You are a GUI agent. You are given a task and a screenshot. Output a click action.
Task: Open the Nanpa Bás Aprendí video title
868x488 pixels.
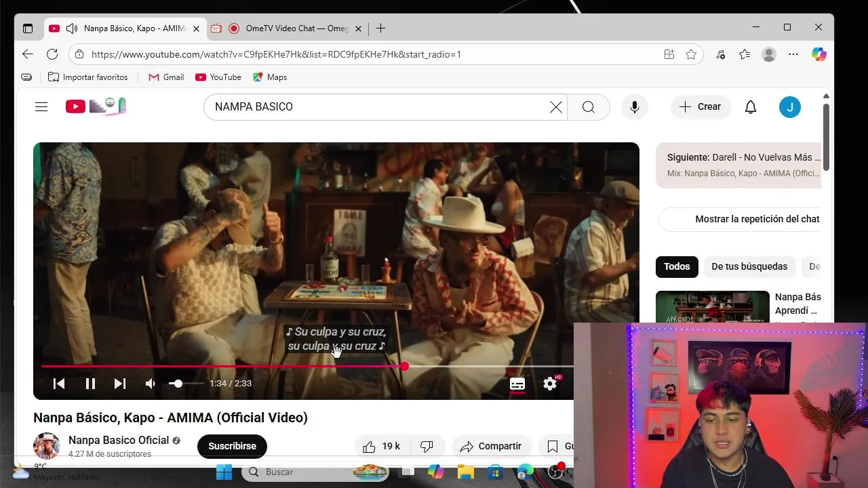[x=798, y=304]
